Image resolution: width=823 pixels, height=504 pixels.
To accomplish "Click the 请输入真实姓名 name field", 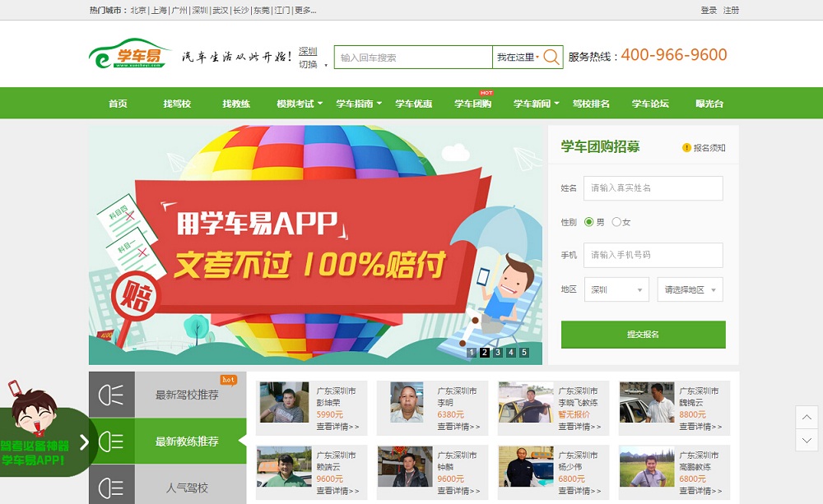I will click(x=653, y=187).
